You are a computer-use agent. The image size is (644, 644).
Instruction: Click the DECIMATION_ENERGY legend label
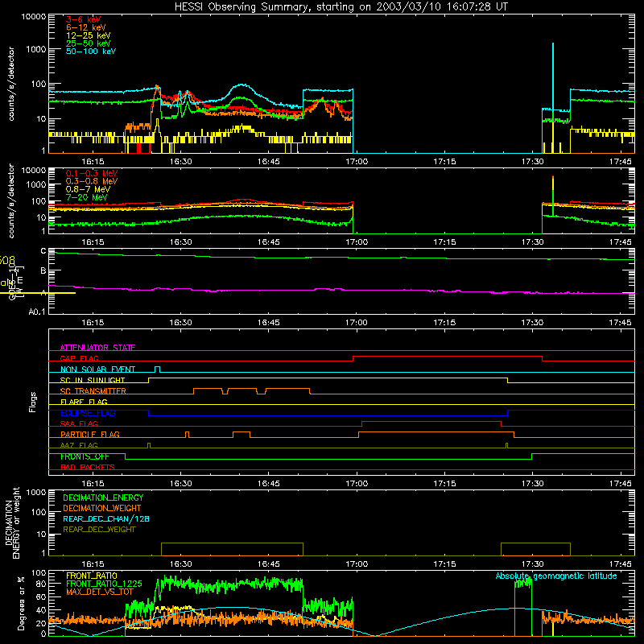pyautogui.click(x=103, y=497)
